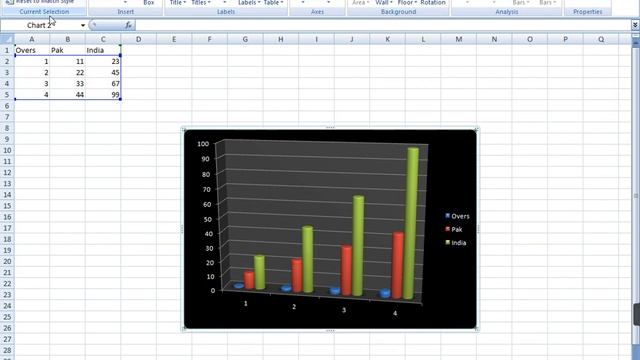Click horizontal axis category label 4
Viewport: 640px width, 360px height.
click(395, 313)
